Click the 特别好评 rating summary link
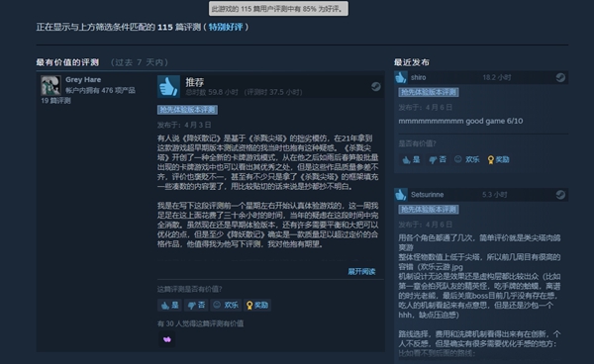Viewport: 594px width, 364px height. coord(226,27)
